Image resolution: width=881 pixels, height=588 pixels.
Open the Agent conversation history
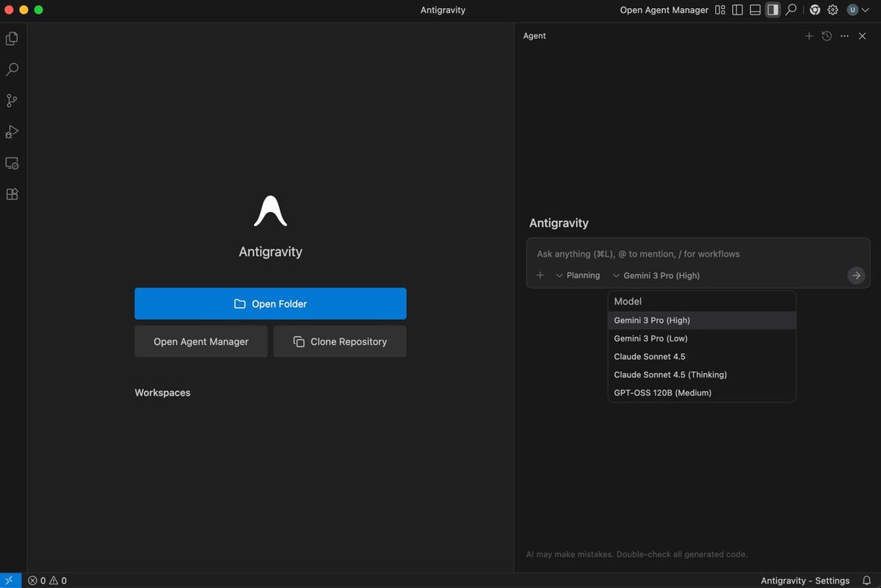827,36
